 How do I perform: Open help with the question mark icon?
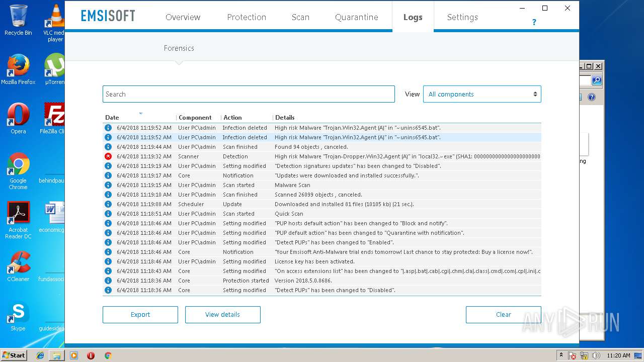coord(534,22)
